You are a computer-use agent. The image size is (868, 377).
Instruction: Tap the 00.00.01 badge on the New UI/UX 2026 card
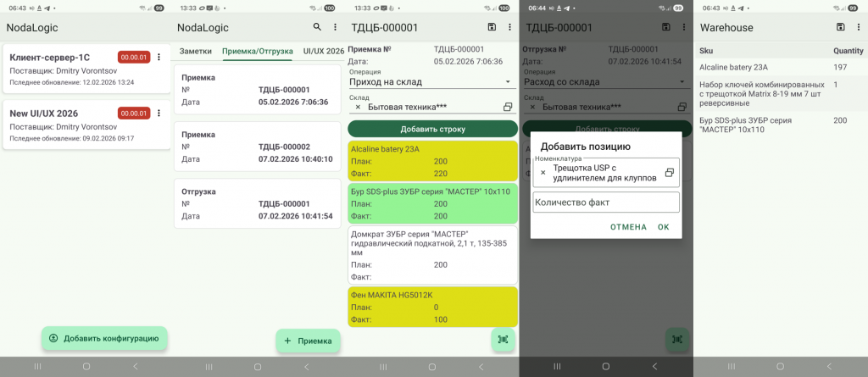tap(134, 114)
